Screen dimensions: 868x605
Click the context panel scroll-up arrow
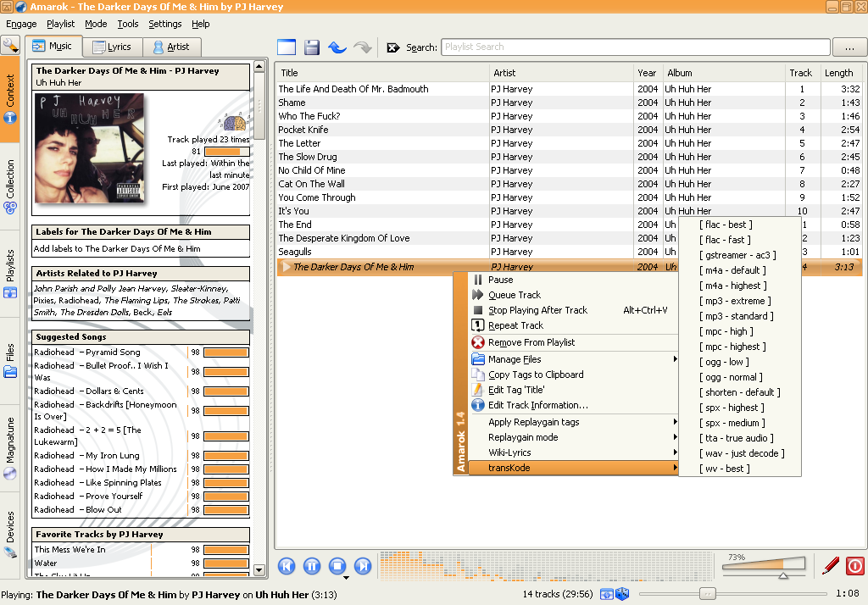click(x=259, y=67)
